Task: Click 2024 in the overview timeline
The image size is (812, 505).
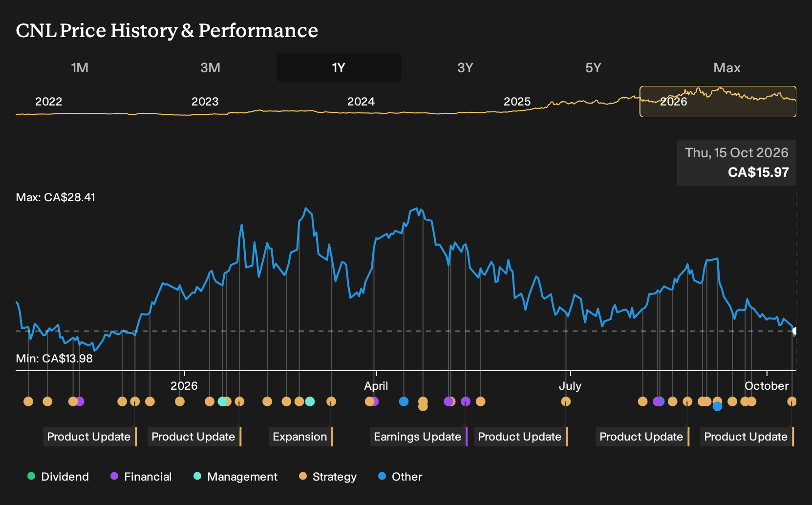Action: pyautogui.click(x=361, y=102)
